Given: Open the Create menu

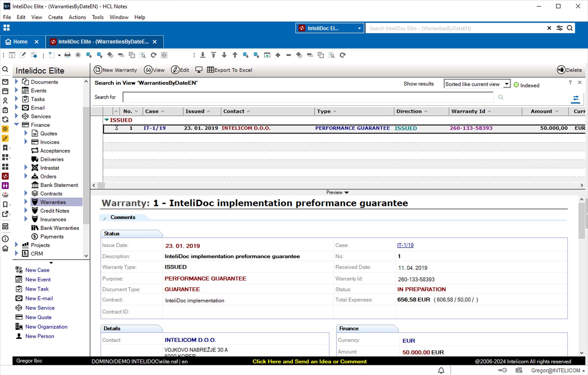Looking at the screenshot, I should tap(55, 17).
